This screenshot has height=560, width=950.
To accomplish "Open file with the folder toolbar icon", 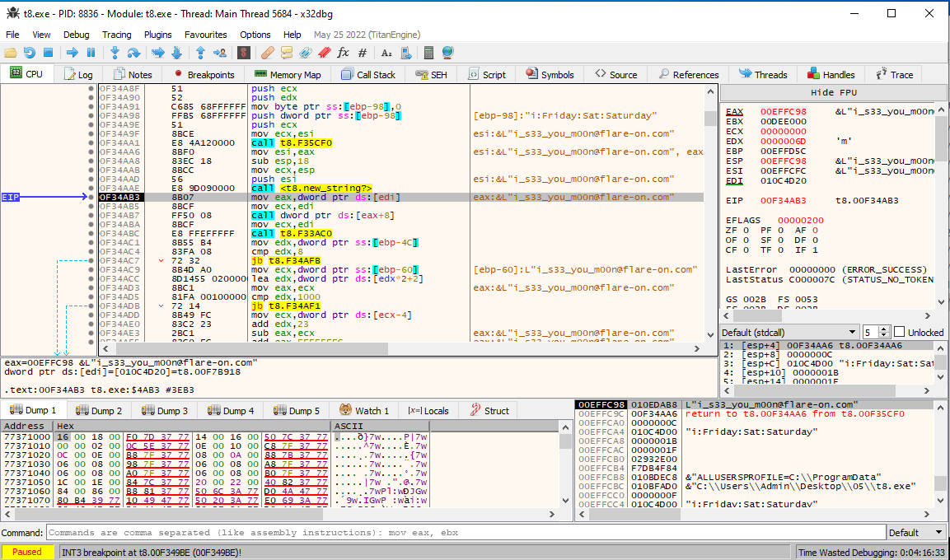I will 11,53.
